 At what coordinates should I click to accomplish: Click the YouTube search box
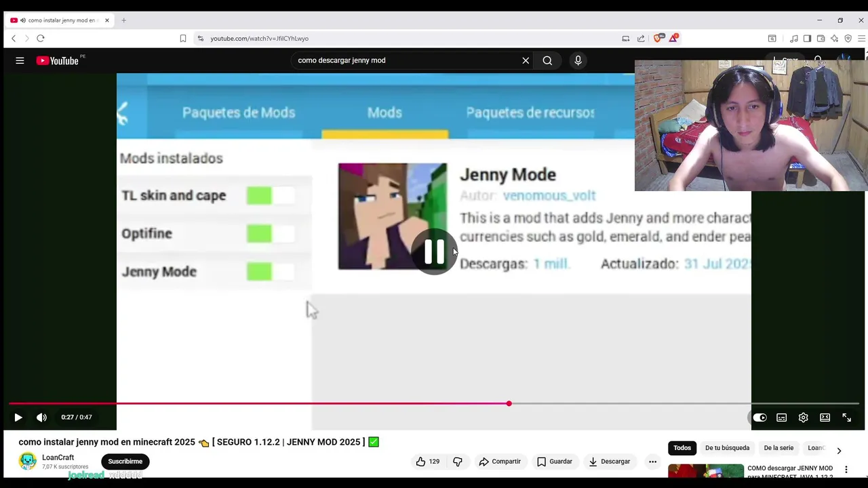coord(407,60)
